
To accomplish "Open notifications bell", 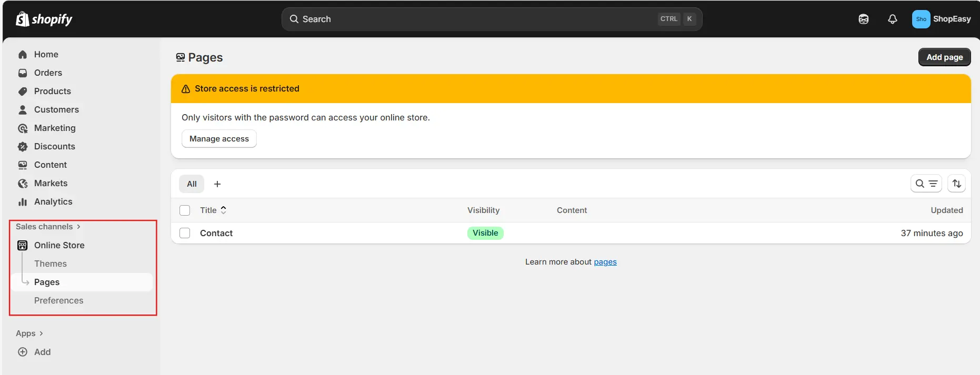I will 893,19.
